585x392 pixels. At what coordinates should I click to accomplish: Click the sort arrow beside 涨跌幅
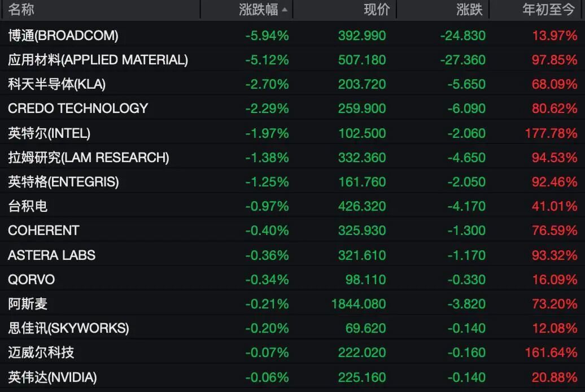point(285,10)
